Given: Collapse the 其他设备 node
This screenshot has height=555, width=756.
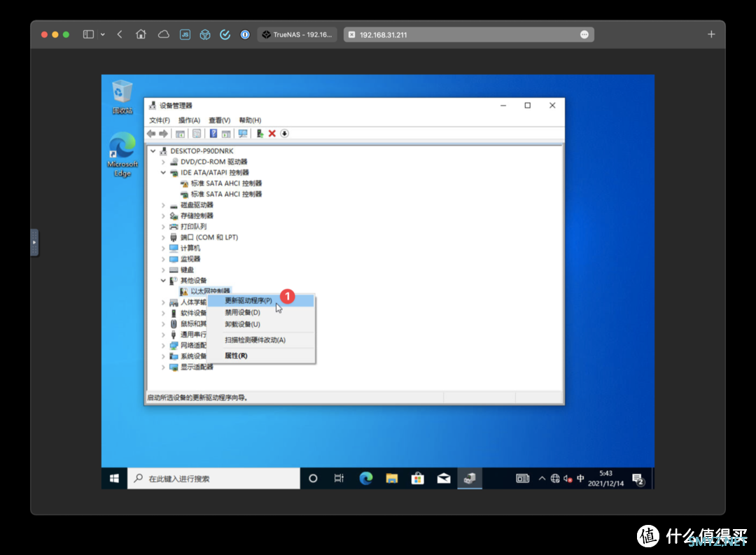Looking at the screenshot, I should [x=163, y=281].
